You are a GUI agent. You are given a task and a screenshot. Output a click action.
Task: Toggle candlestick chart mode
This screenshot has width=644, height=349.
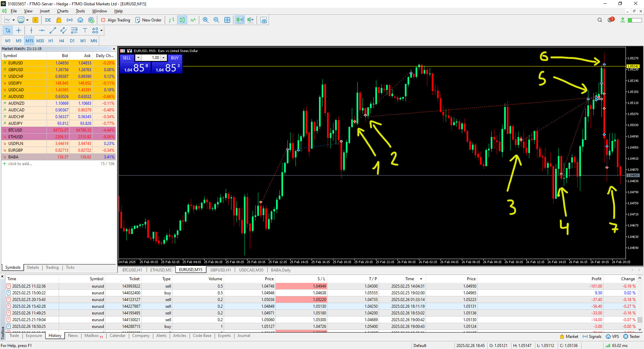(x=182, y=20)
